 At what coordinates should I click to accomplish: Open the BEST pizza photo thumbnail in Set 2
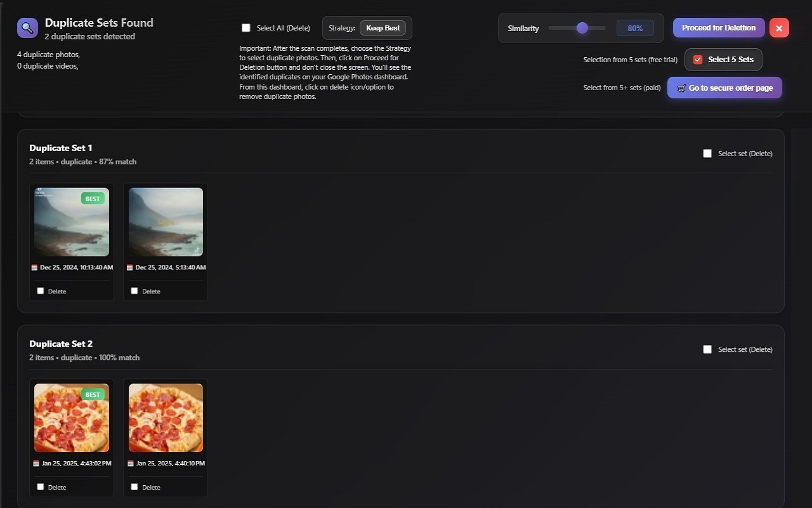click(72, 418)
